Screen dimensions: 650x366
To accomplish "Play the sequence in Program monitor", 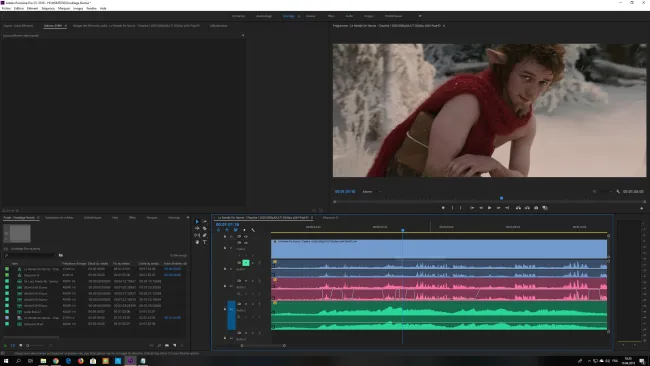I will click(490, 208).
